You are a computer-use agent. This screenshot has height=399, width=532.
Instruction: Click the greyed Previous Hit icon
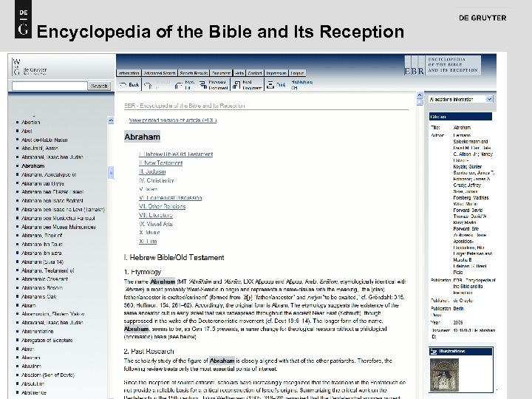click(x=148, y=85)
